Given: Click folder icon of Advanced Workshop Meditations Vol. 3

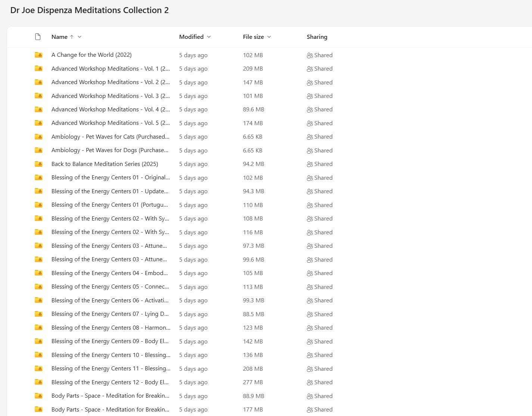Looking at the screenshot, I should pos(38,96).
